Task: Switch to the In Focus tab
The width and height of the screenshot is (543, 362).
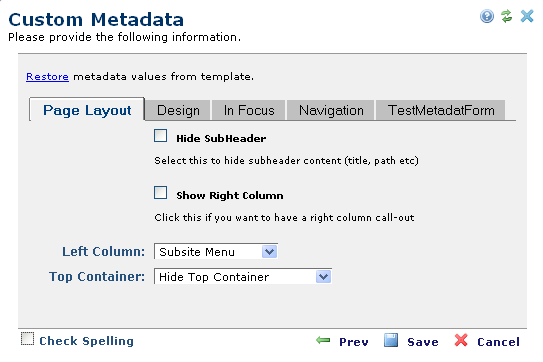Action: (249, 111)
